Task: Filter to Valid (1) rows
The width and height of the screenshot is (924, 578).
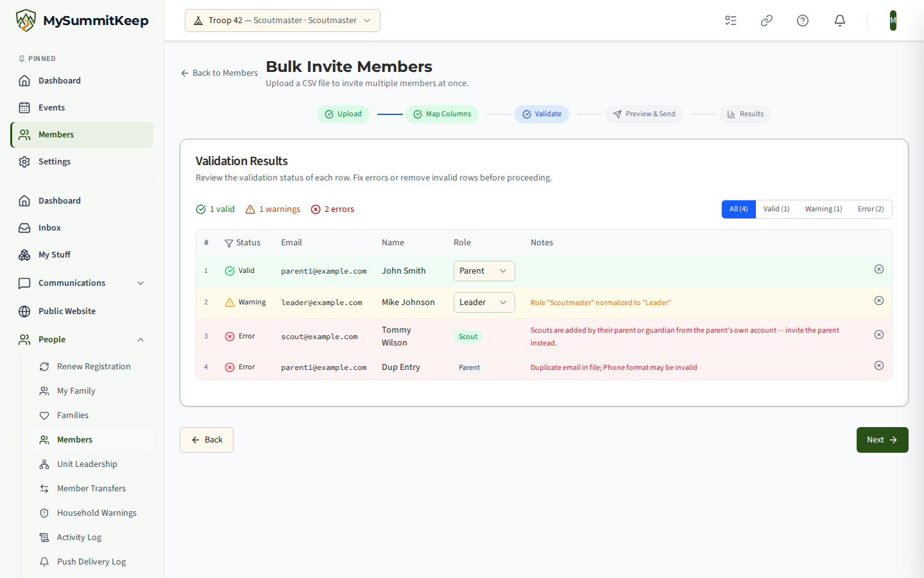Action: coord(776,209)
